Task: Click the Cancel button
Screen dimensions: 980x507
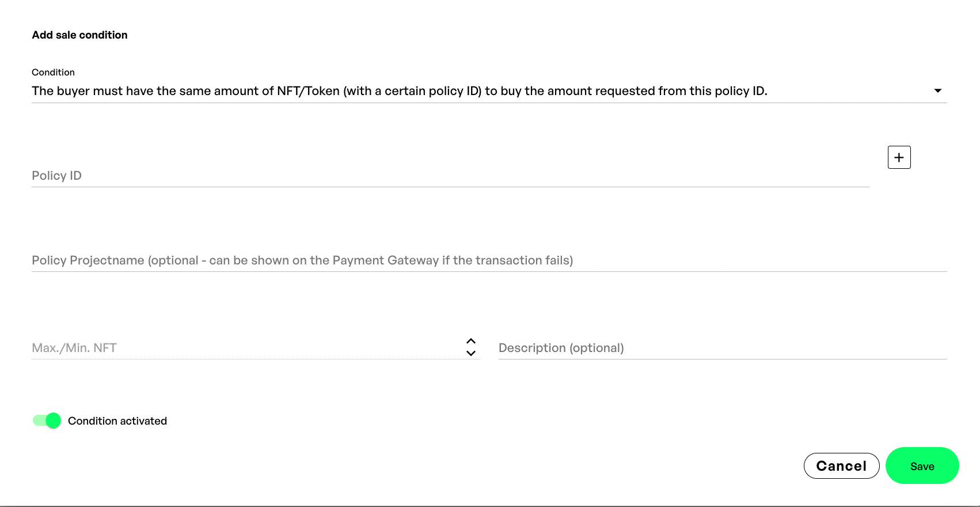Action: tap(841, 466)
